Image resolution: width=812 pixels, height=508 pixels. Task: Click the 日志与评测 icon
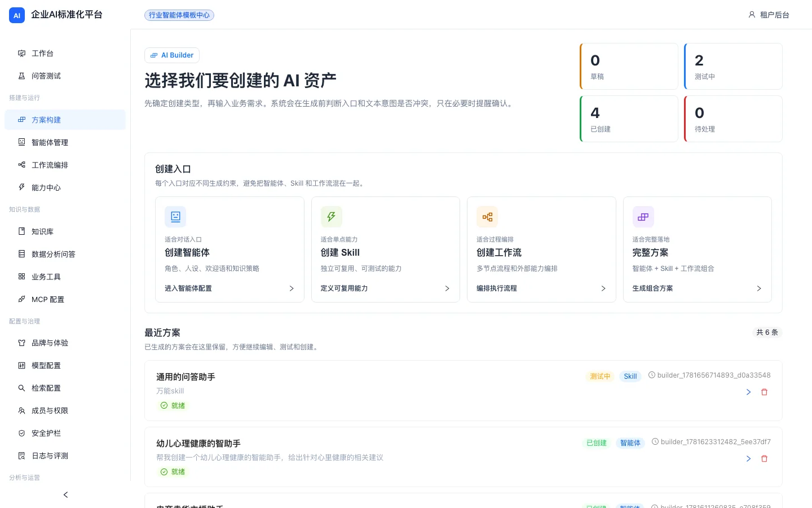pos(21,456)
